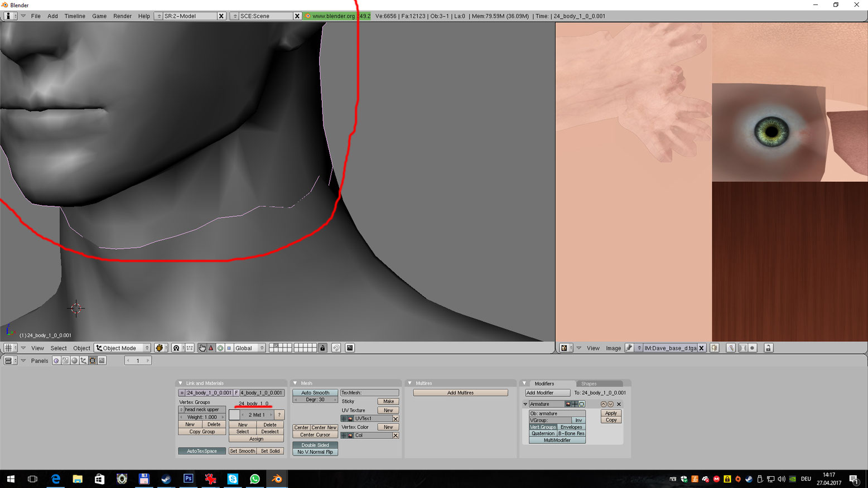Viewport: 868px width, 488px height.
Task: Open Skype from the taskbar
Action: pos(233,479)
